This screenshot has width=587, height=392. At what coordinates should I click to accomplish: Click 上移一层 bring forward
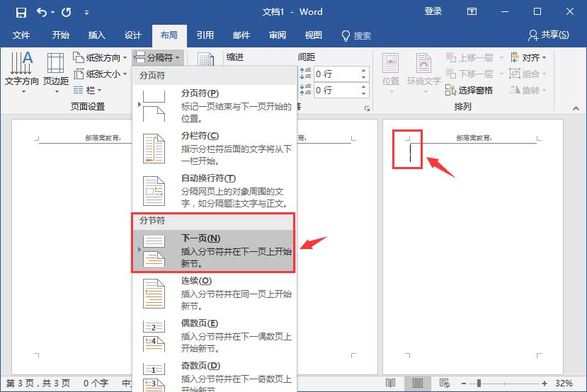[x=469, y=57]
